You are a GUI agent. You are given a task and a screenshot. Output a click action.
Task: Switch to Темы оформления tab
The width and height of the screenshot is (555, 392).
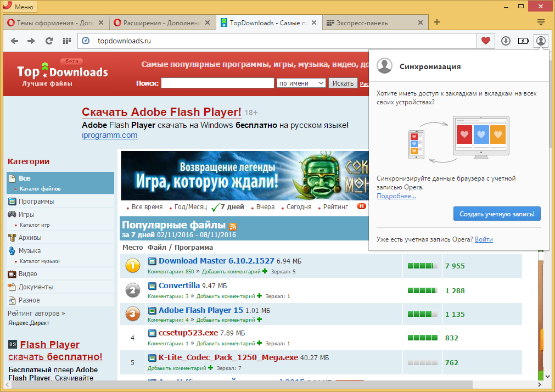[x=55, y=23]
